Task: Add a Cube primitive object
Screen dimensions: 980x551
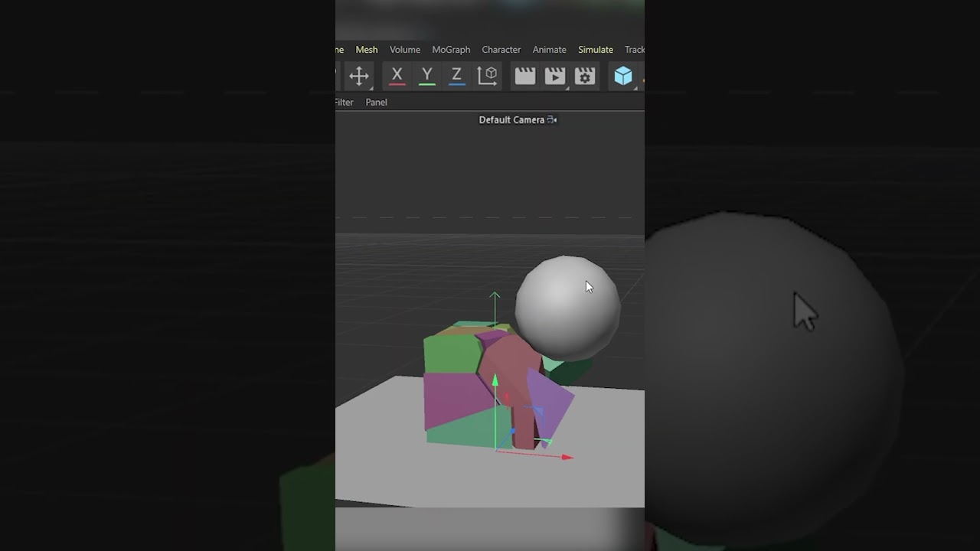Action: 623,76
